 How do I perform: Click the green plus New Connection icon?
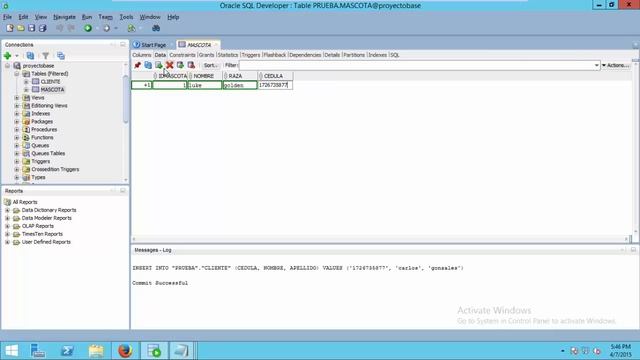point(7,56)
